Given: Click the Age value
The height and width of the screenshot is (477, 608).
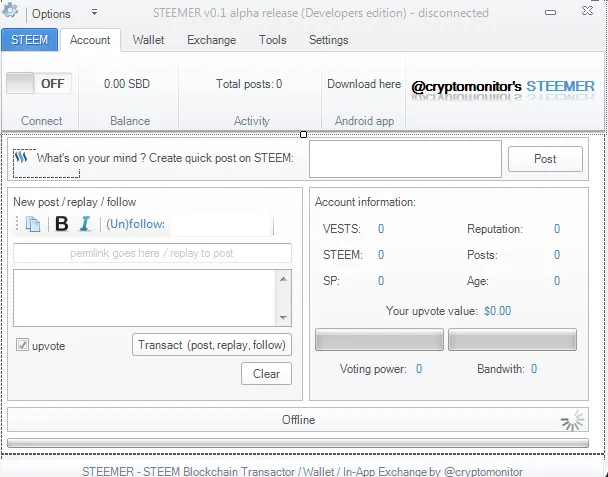Looking at the screenshot, I should tap(557, 281).
